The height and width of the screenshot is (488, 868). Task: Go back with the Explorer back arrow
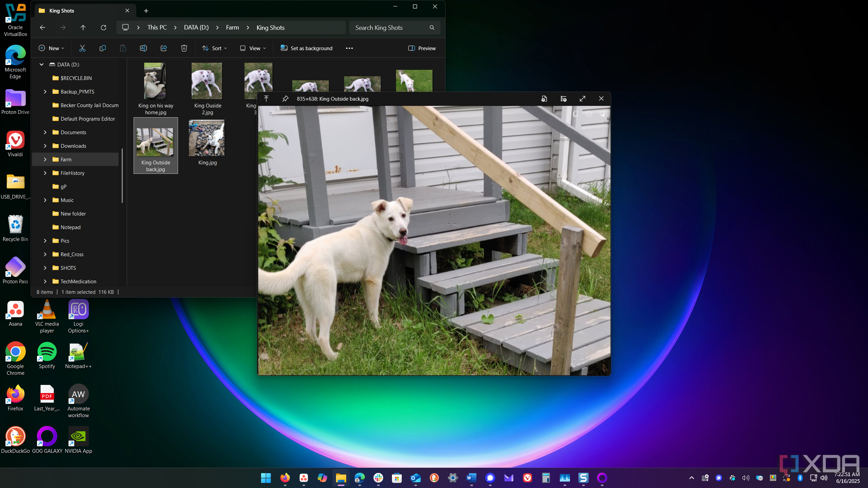(42, 27)
